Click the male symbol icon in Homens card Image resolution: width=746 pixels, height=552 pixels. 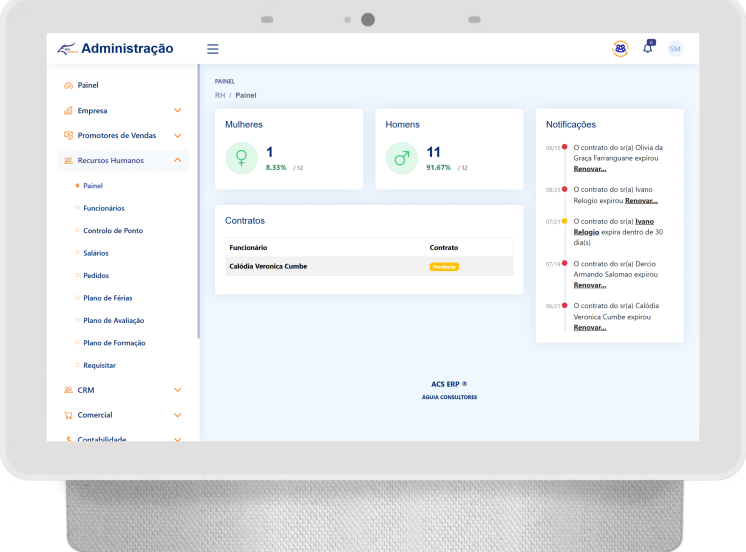click(x=402, y=158)
